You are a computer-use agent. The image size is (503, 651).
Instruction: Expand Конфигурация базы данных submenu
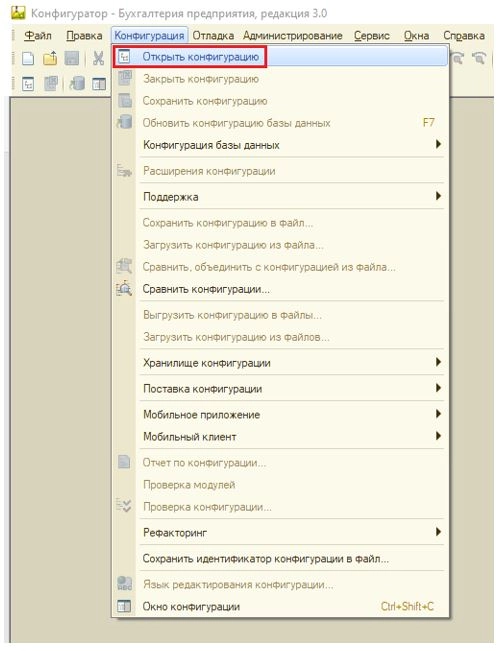point(280,145)
